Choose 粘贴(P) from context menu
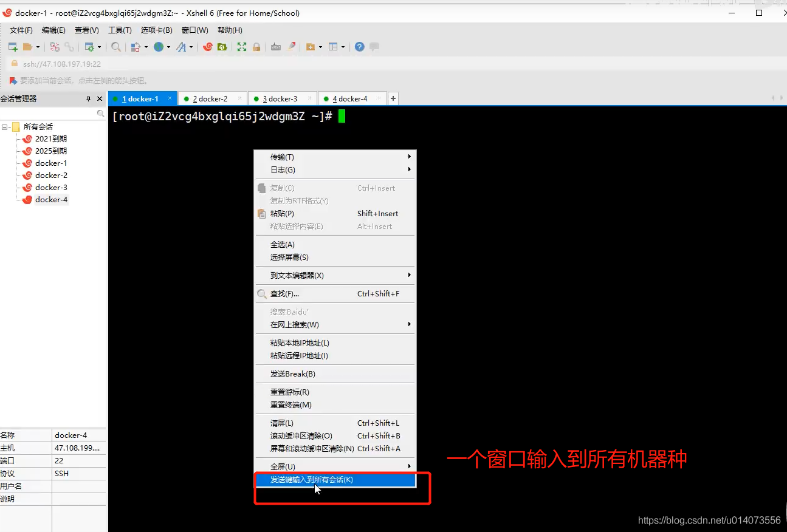The width and height of the screenshot is (787, 532). point(335,214)
